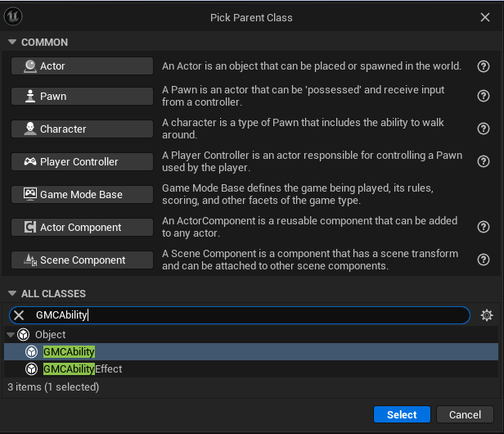Click help icon for Scene Component
The height and width of the screenshot is (434, 504).
pyautogui.click(x=484, y=260)
